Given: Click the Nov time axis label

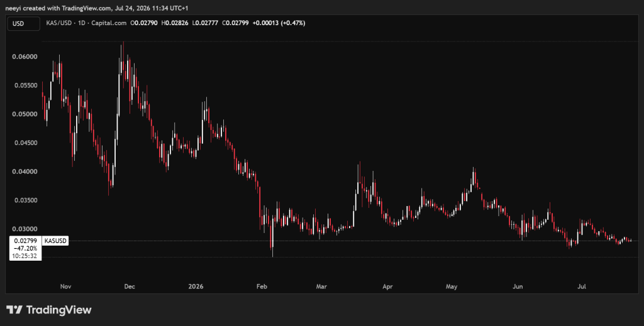Looking at the screenshot, I should (65, 286).
